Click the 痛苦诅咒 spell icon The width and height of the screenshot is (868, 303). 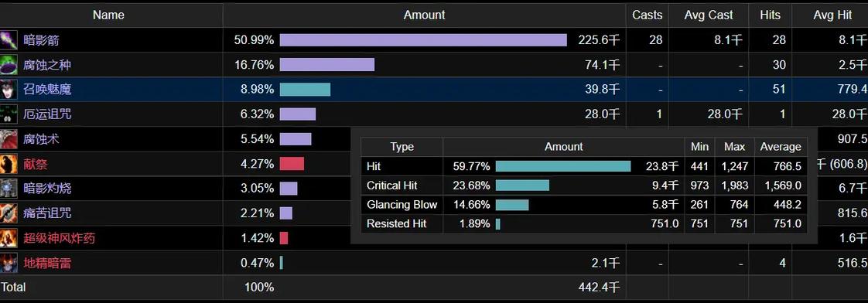pyautogui.click(x=9, y=213)
